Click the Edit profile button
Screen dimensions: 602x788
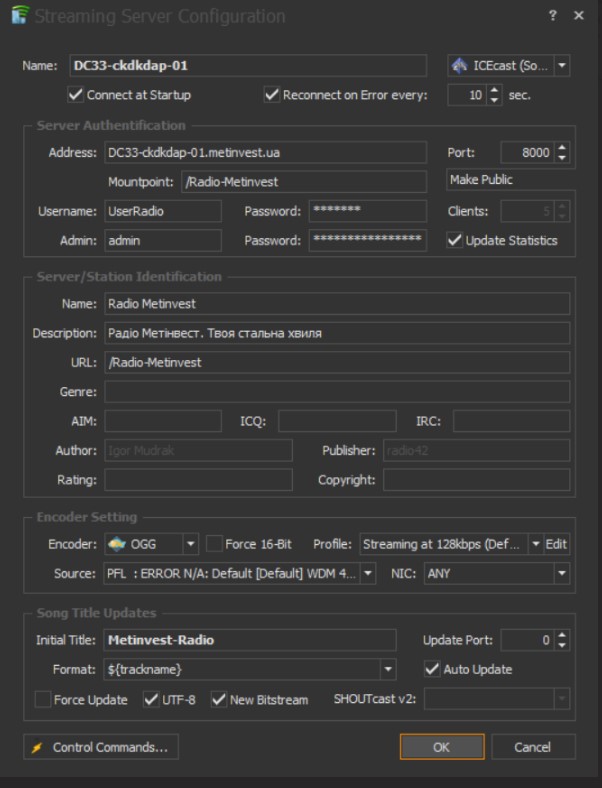[x=556, y=544]
